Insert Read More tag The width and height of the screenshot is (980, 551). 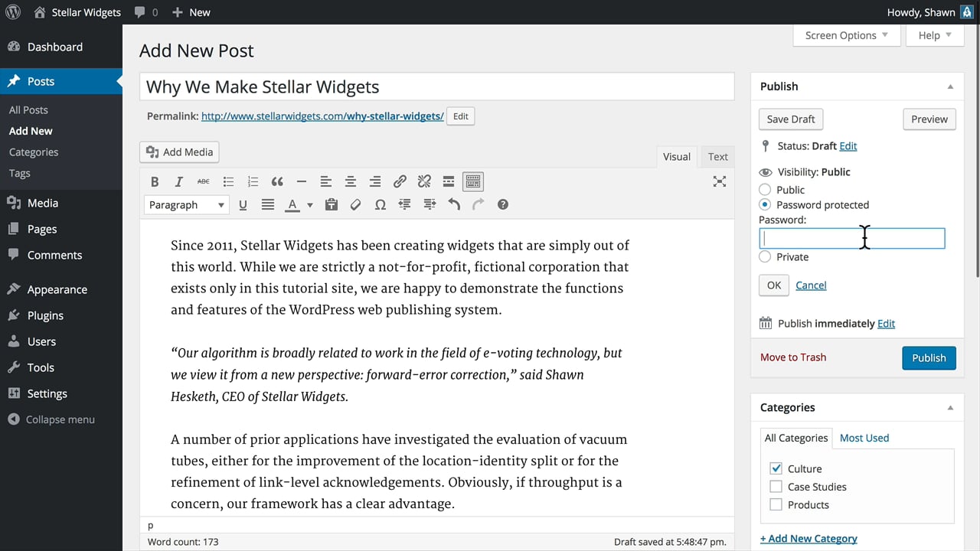tap(449, 181)
